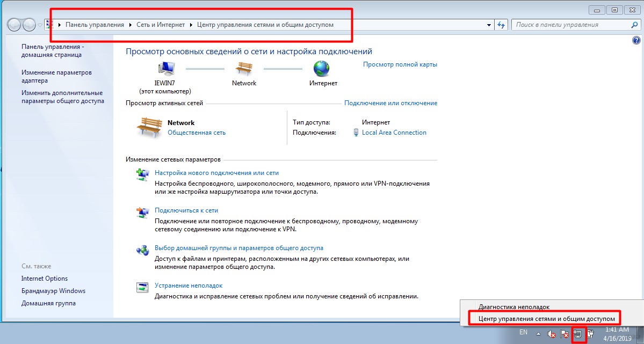This screenshot has width=644, height=344.
Task: Click the IEWIN7 computer icon in network map
Action: point(165,69)
